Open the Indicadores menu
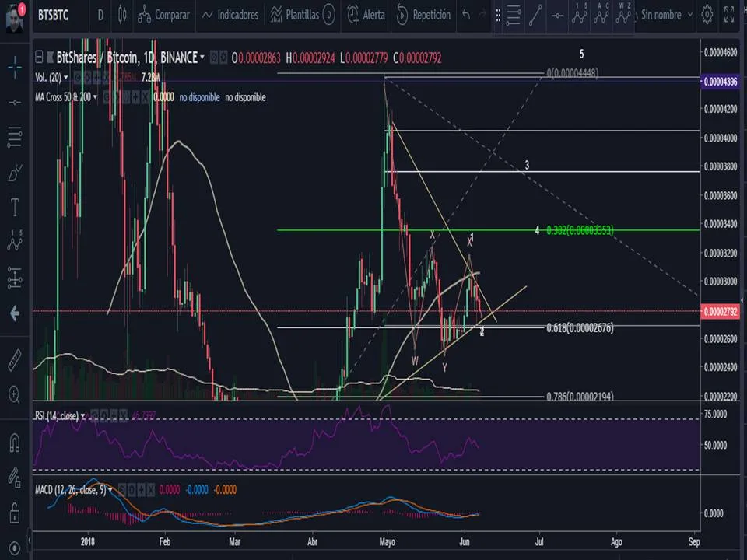 pyautogui.click(x=230, y=15)
